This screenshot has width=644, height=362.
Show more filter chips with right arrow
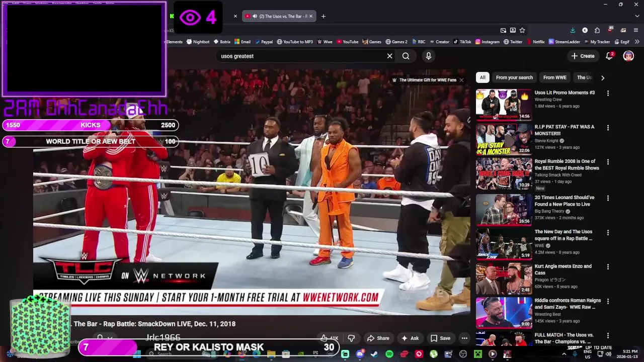(x=603, y=77)
